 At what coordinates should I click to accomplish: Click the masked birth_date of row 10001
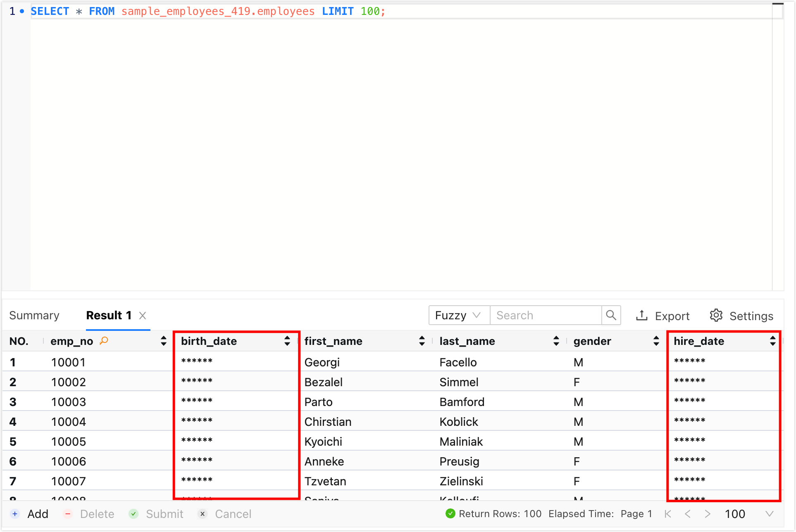[197, 361]
